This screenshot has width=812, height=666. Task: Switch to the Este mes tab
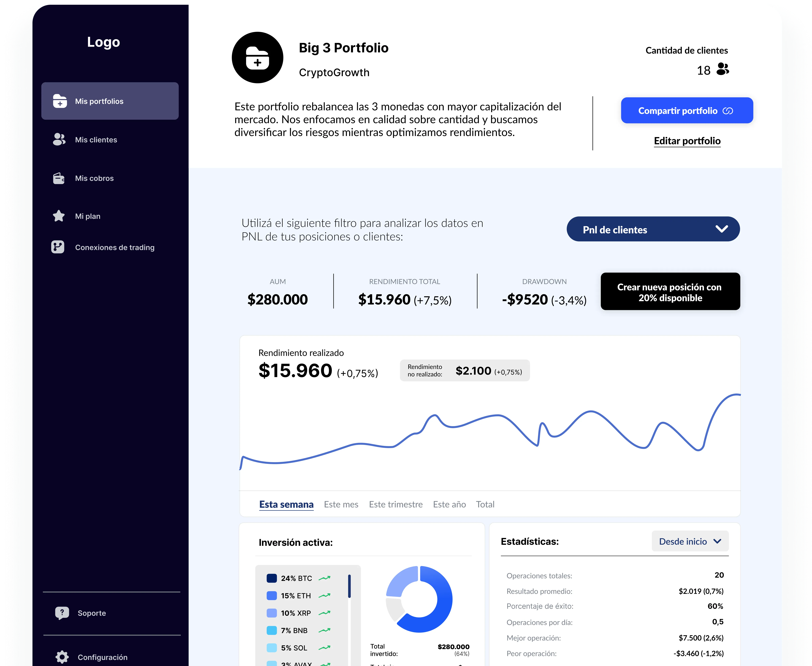341,504
